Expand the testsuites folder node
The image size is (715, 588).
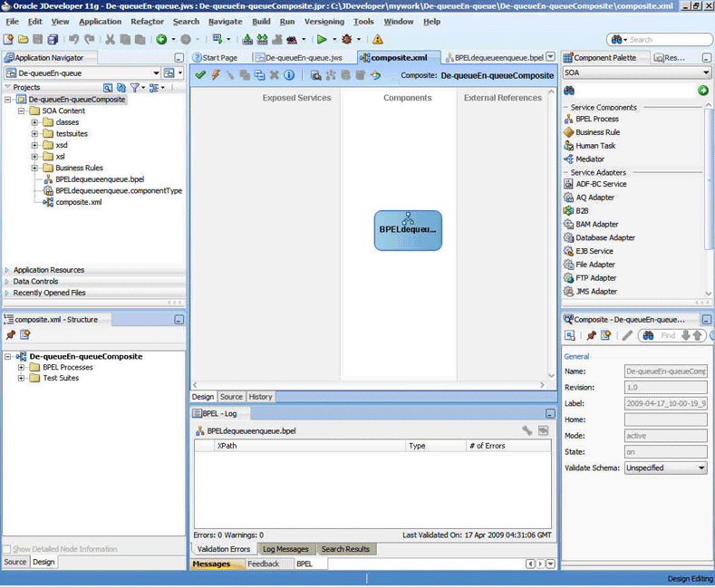(x=34, y=133)
